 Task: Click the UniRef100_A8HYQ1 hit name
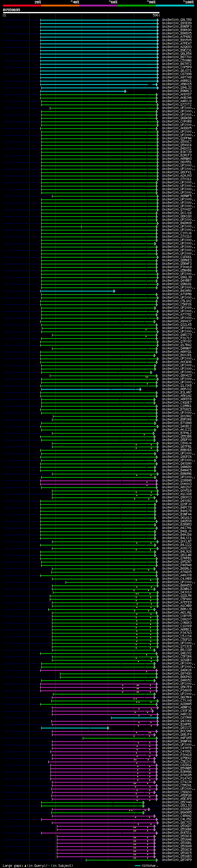[176, 352]
